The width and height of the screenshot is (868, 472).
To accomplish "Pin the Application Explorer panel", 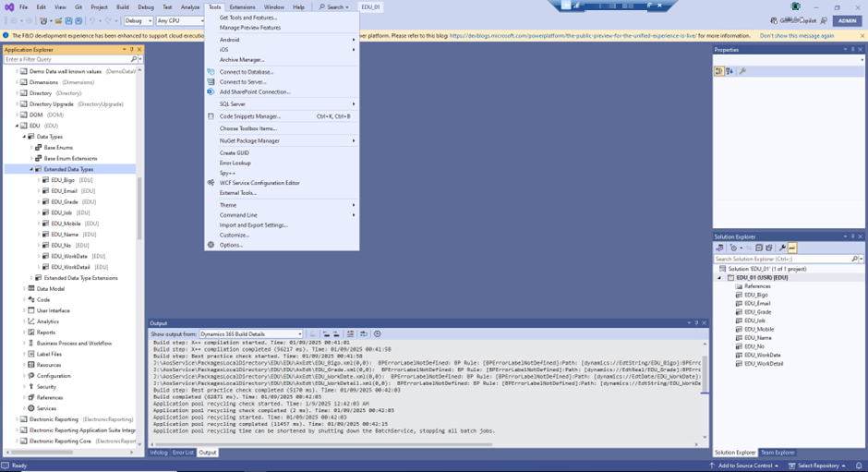I will click(x=132, y=50).
